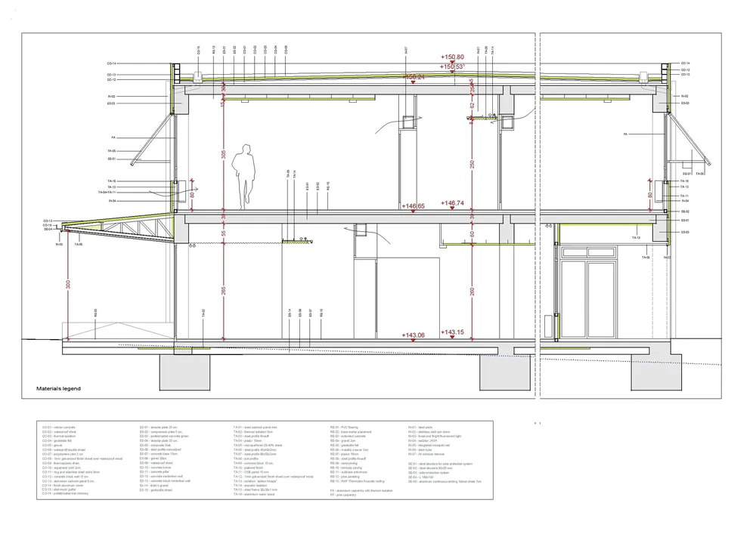The image size is (756, 534).
Task: Click legend entry "FP - pine carpentry"
Action: point(342,495)
